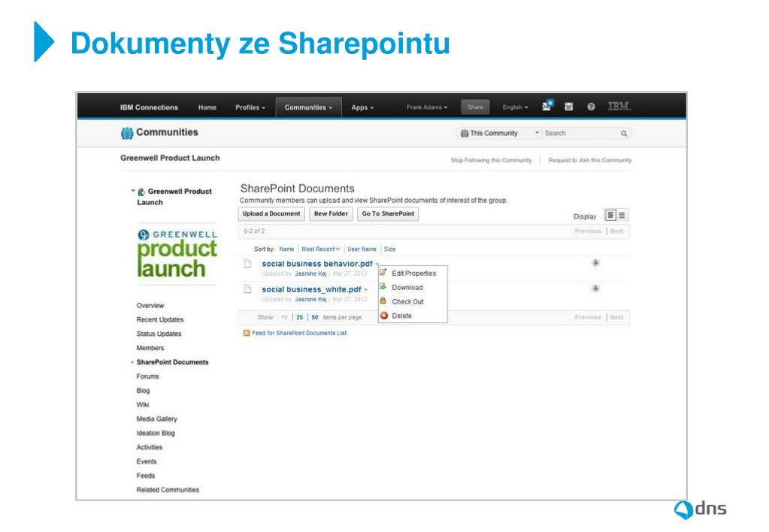Expand the This Community search scope dropdown
The width and height of the screenshot is (769, 532).
(499, 133)
